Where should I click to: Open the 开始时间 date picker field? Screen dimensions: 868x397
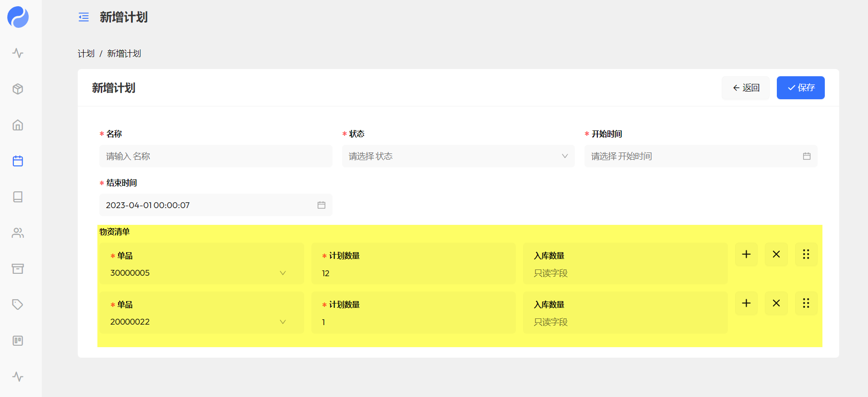(x=700, y=156)
